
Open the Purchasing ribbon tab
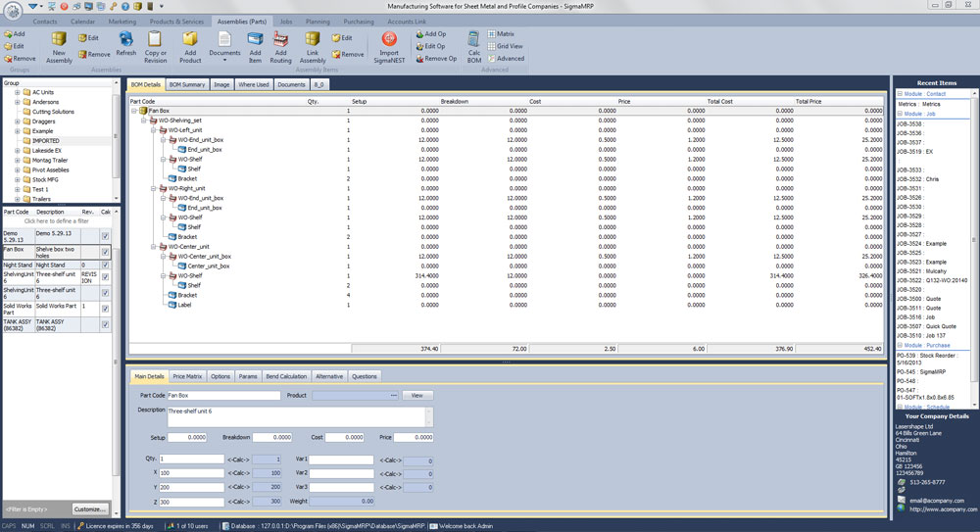[x=359, y=21]
